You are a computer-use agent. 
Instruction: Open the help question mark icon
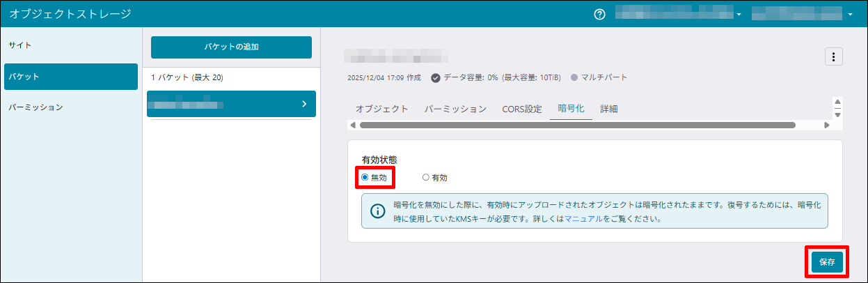coord(599,14)
